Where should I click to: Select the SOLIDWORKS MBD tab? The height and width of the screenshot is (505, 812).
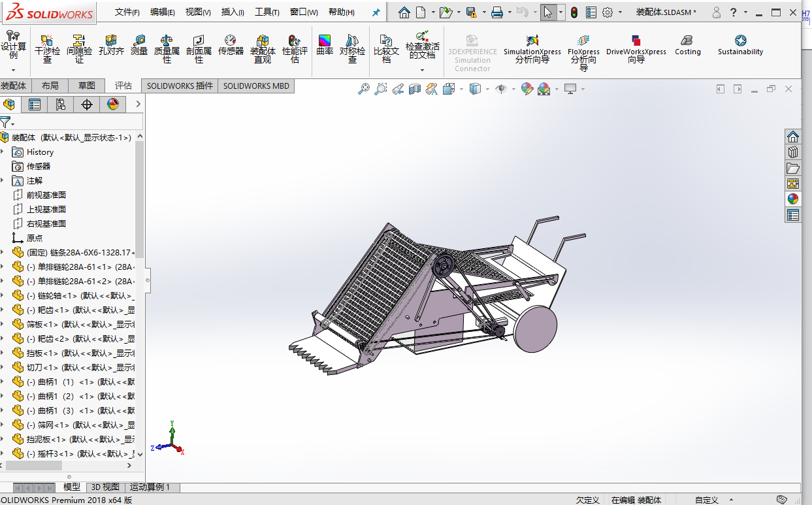point(256,86)
